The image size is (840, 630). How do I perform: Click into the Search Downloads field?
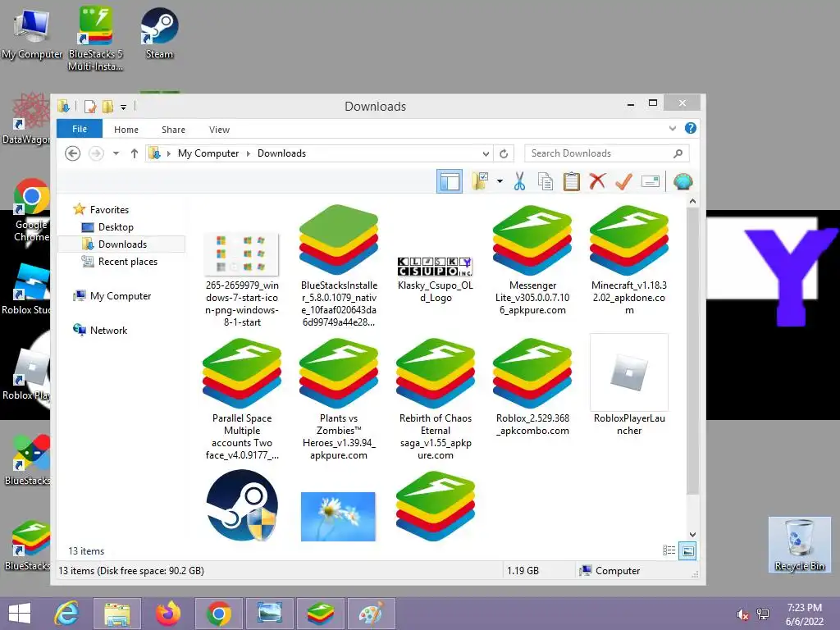pos(606,153)
